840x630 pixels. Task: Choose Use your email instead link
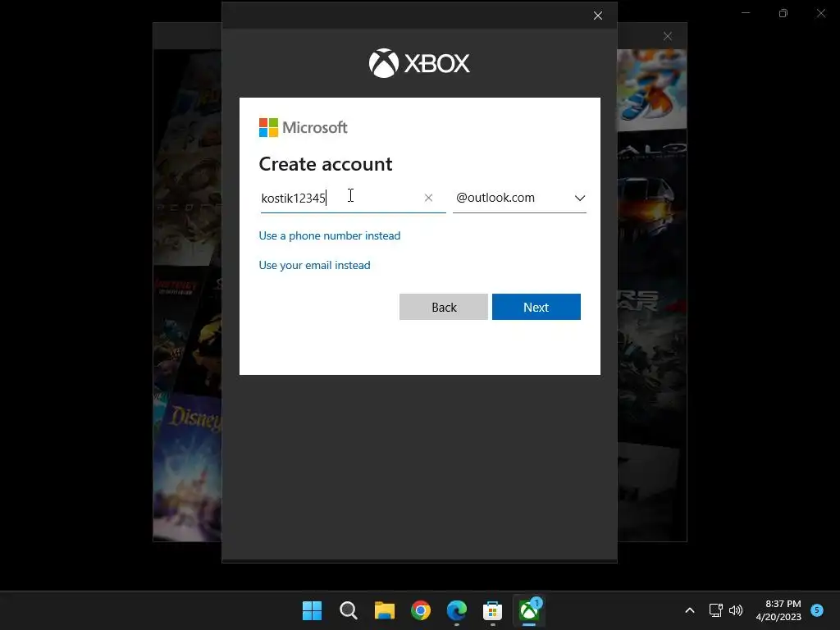tap(314, 265)
